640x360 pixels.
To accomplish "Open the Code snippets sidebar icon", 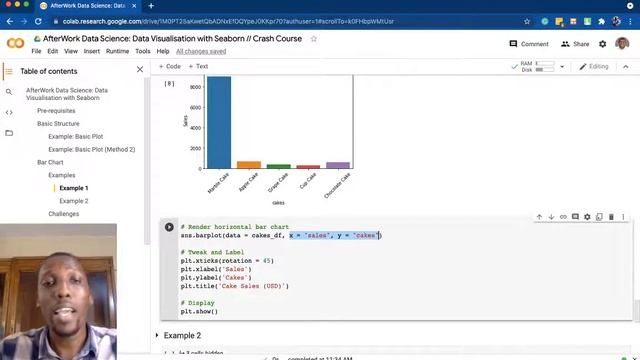I will point(9,112).
